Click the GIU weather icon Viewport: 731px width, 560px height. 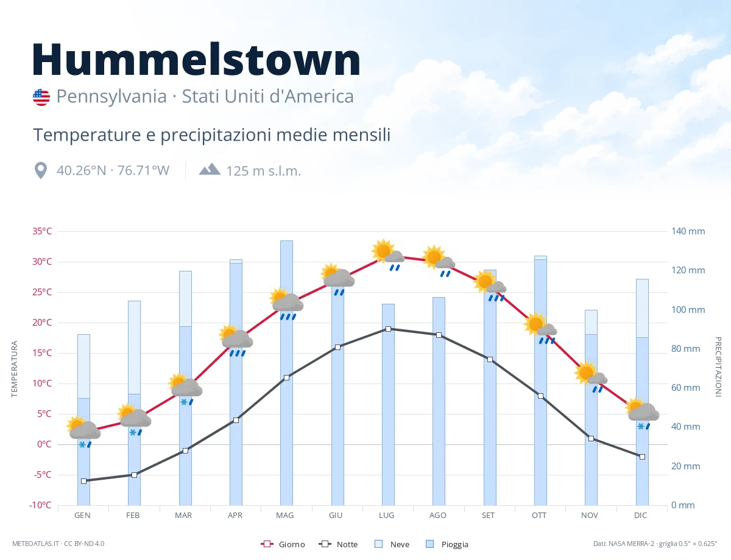tap(337, 281)
